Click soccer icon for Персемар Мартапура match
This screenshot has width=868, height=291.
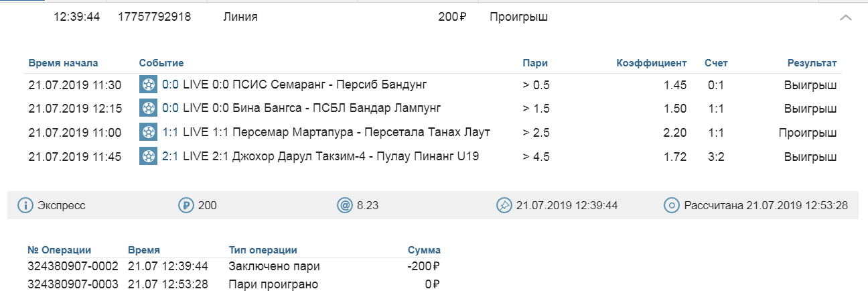point(148,132)
